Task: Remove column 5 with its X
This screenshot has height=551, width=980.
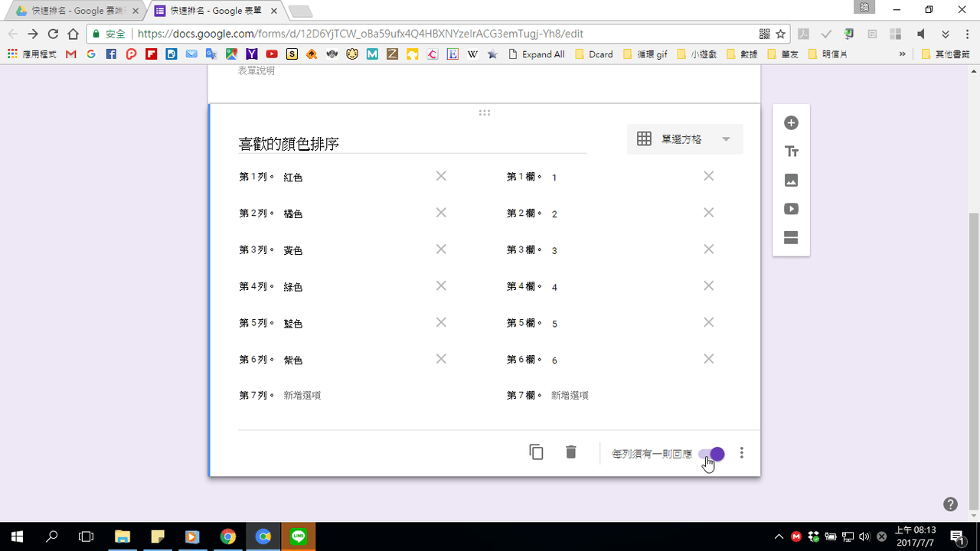Action: 708,322
